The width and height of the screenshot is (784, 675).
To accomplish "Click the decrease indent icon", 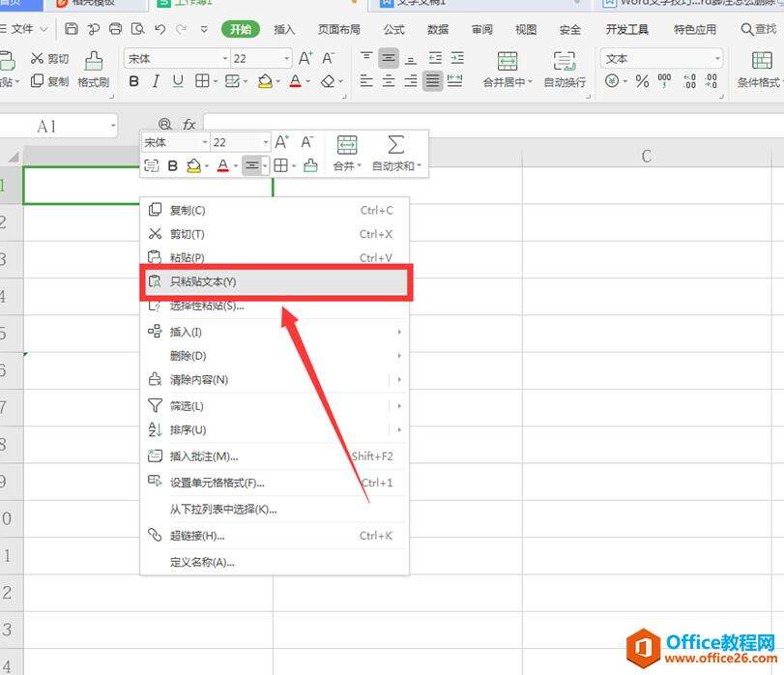I will click(x=435, y=58).
